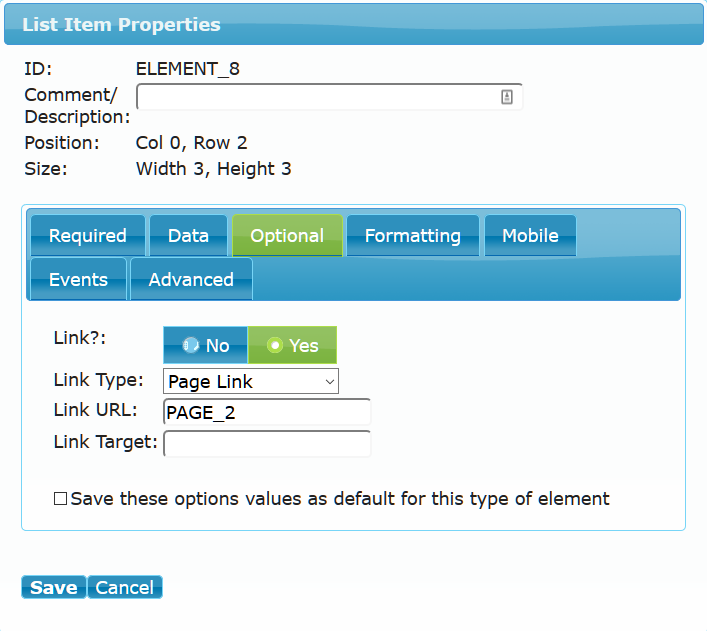Select the Yes radio button for Link

click(x=292, y=345)
